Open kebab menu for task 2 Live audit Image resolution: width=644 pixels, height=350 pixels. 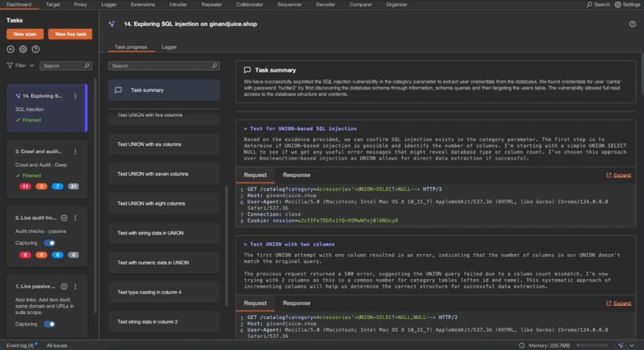pyautogui.click(x=75, y=218)
